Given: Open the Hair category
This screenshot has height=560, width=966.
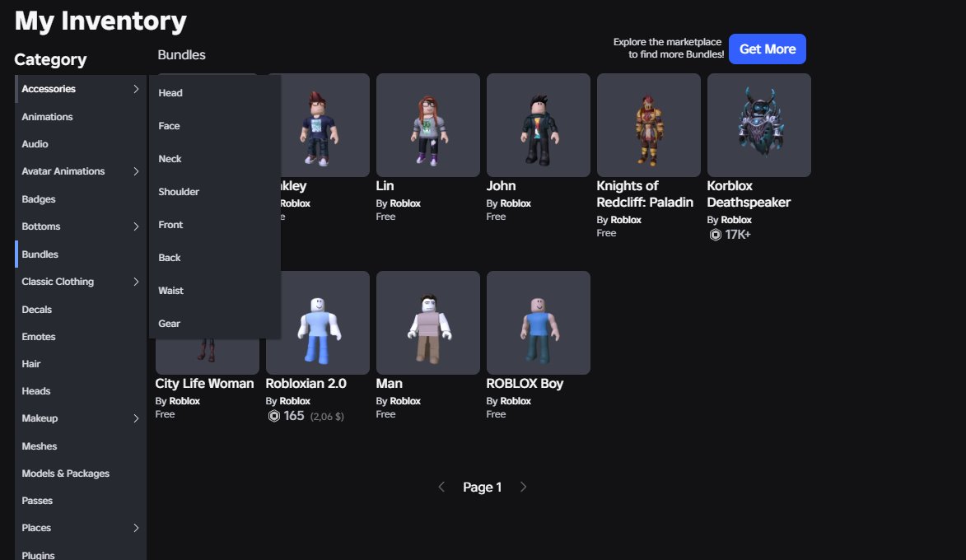Looking at the screenshot, I should [81, 363].
